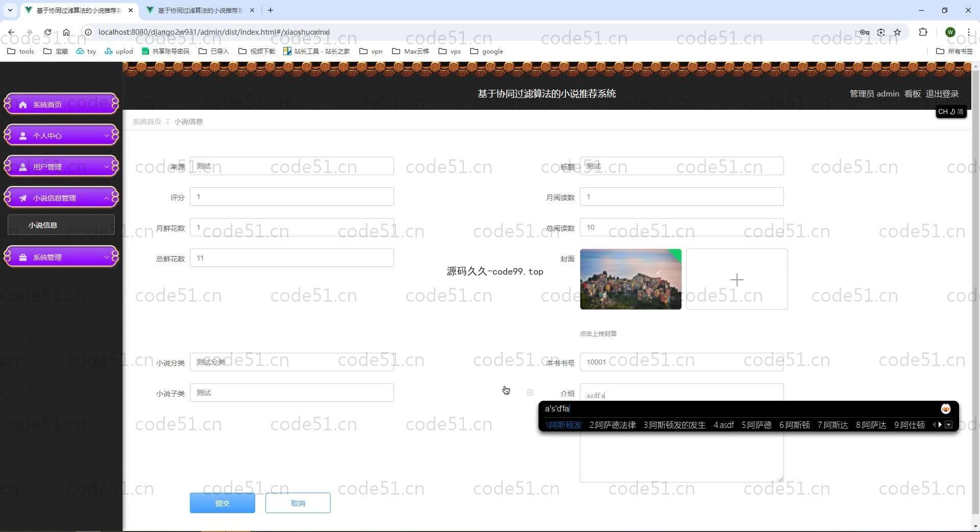Choose IME candidate 4 asdf
980x532 pixels.
pos(724,425)
